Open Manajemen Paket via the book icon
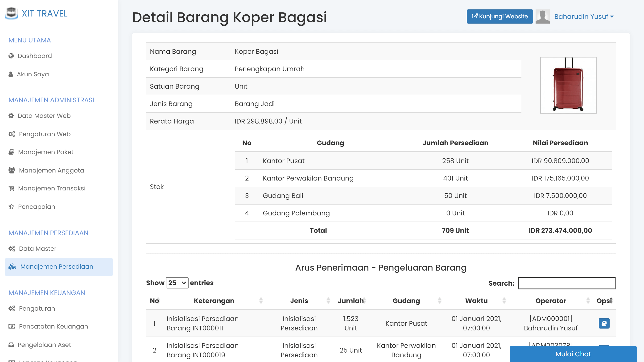 click(11, 152)
